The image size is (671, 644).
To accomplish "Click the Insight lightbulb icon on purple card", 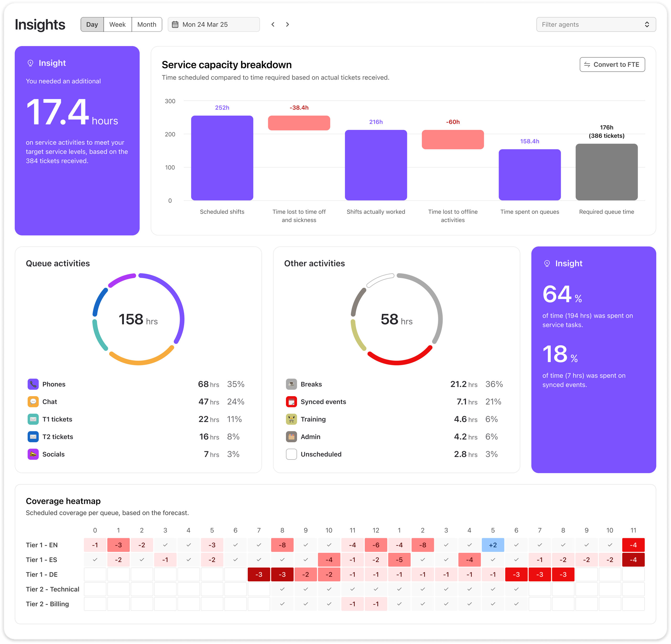I will click(30, 63).
